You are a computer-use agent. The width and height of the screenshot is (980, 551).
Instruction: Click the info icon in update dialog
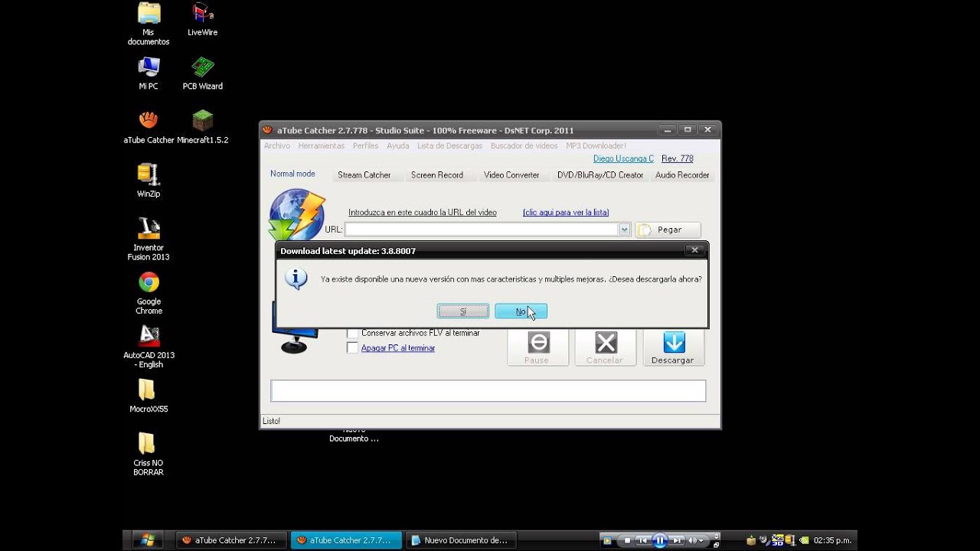click(296, 279)
